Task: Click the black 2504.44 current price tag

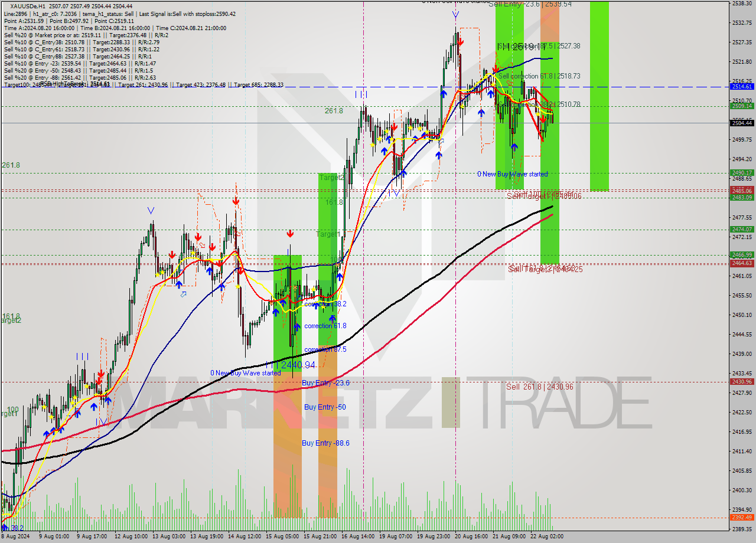Action: click(x=742, y=123)
